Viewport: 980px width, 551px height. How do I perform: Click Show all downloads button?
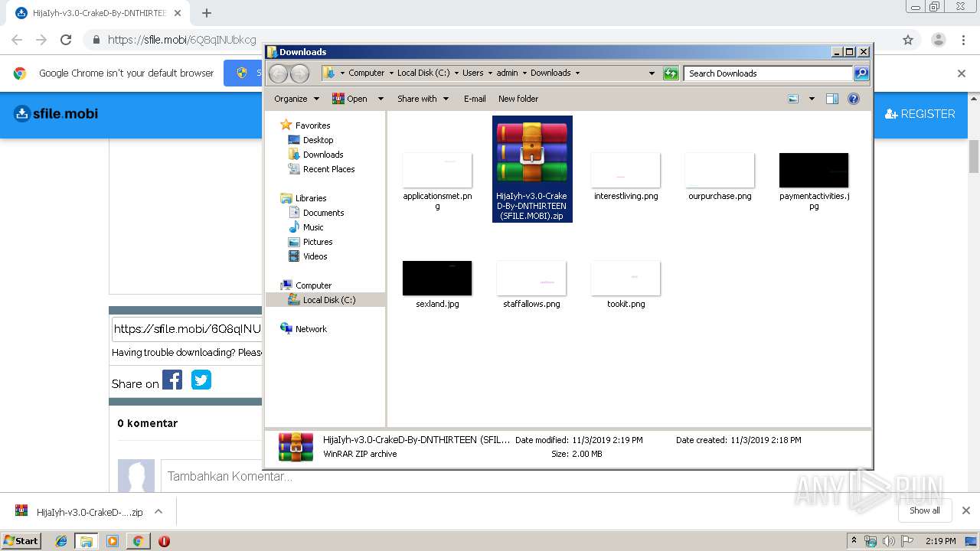[x=925, y=510]
